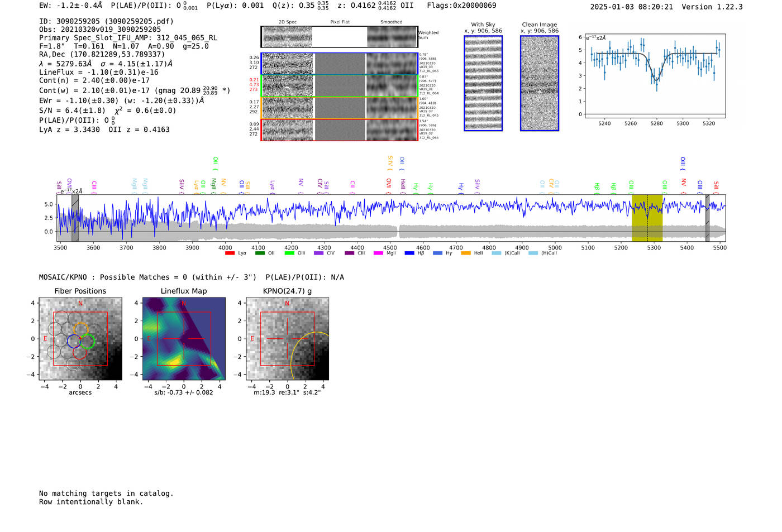The width and height of the screenshot is (782, 532).
Task: Click the blue Hβ legend swatch
Action: pyautogui.click(x=409, y=253)
